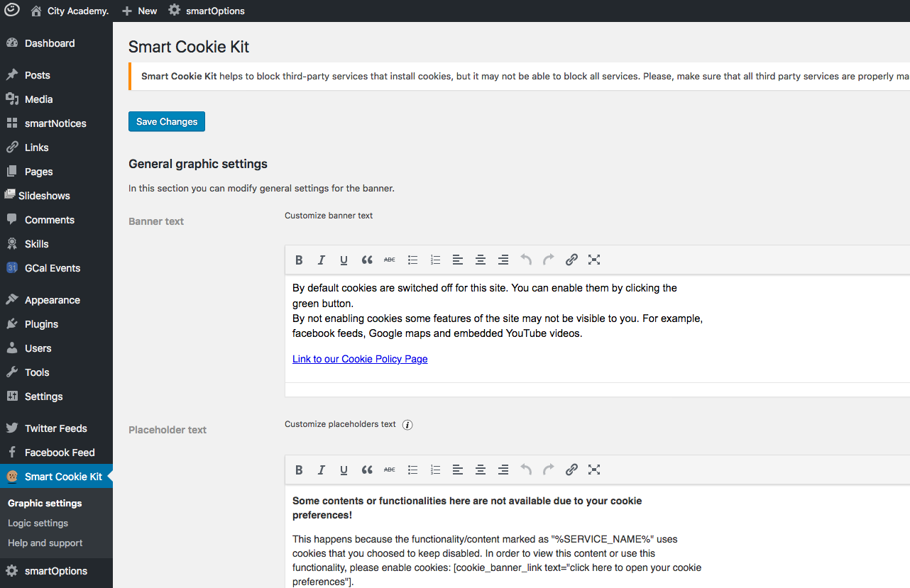The width and height of the screenshot is (910, 588).
Task: Insert a link in the banner text editor
Action: coord(571,260)
